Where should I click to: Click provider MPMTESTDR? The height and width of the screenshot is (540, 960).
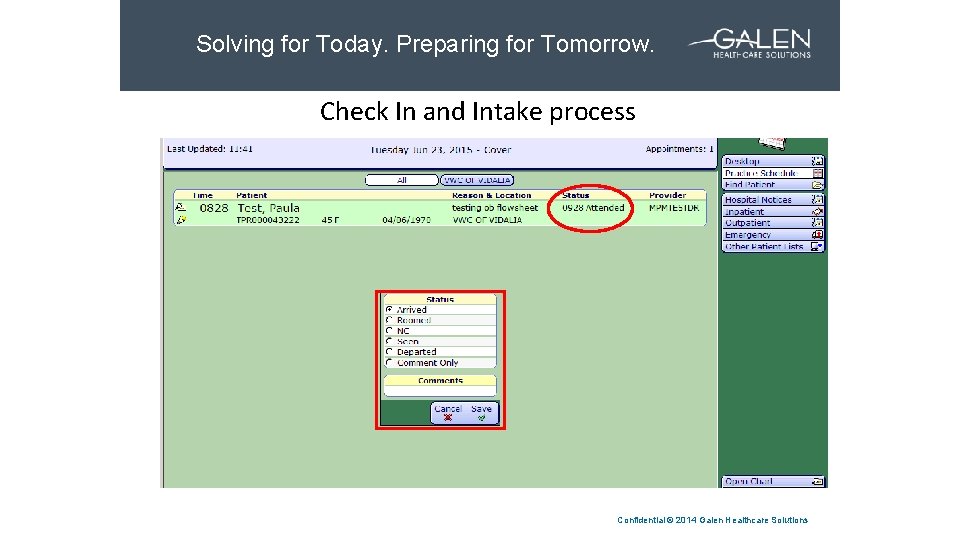[673, 208]
